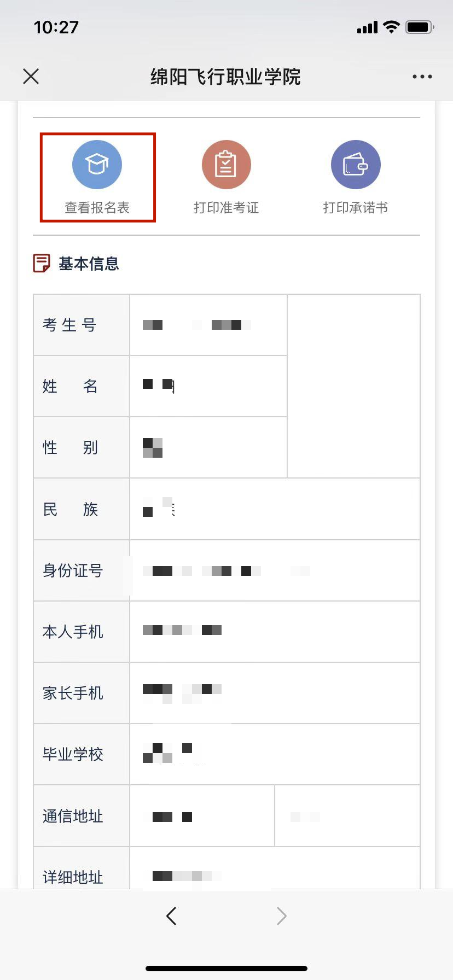Tap the 考生号 value field
The image size is (453, 980).
coord(208,325)
